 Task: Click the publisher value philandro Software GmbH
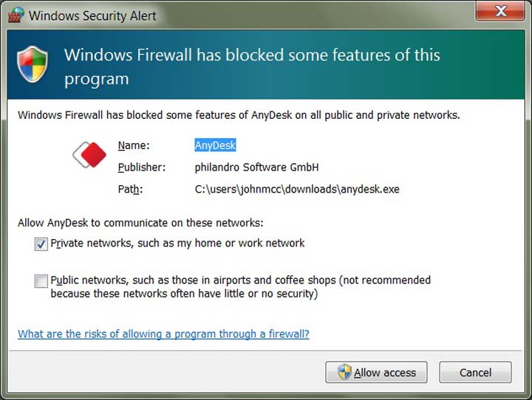[x=256, y=168]
